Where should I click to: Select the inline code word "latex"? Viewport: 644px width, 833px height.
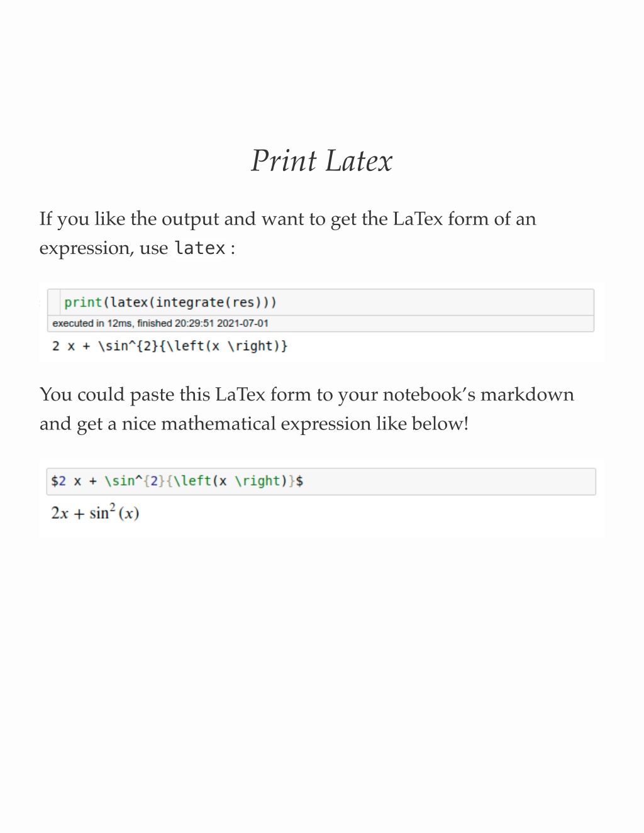(200, 248)
